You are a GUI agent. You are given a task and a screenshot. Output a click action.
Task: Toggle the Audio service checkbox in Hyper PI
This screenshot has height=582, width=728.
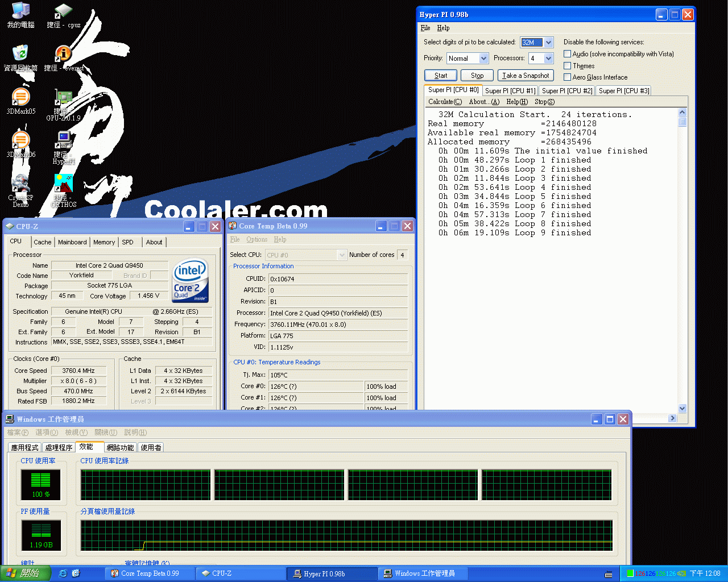(x=567, y=54)
